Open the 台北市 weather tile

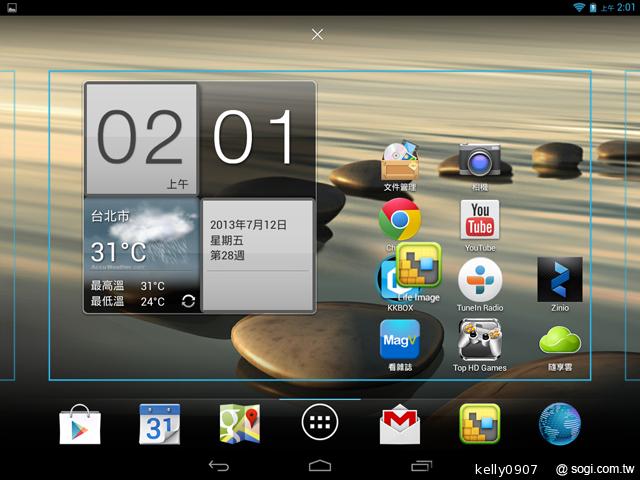pos(142,256)
